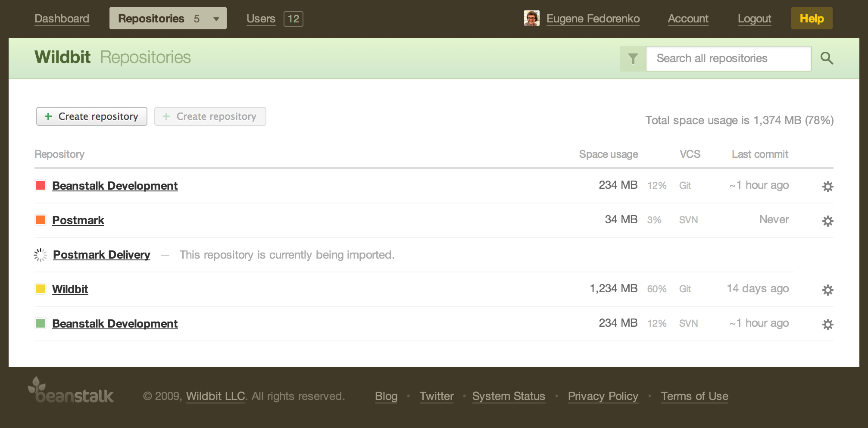
Task: Open the Repositories tab
Action: click(168, 19)
